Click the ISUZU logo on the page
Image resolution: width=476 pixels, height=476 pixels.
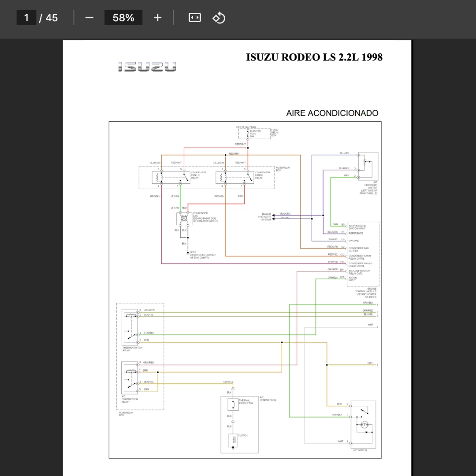pyautogui.click(x=147, y=67)
